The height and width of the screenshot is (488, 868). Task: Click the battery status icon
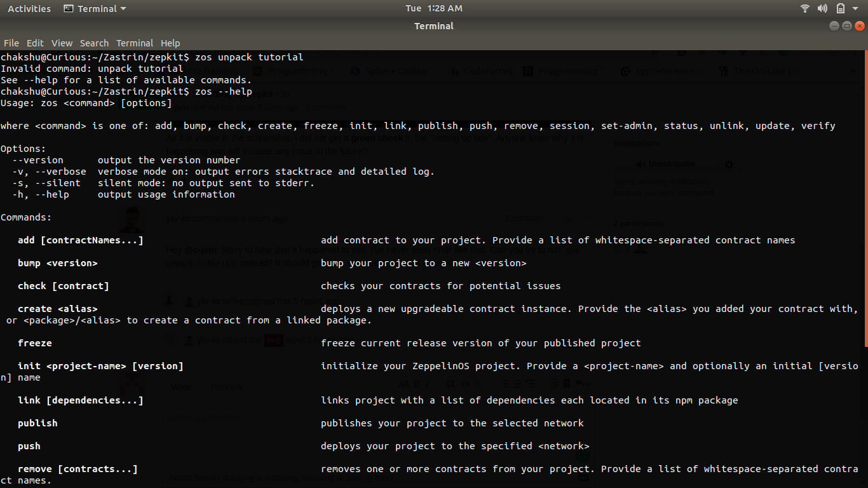tap(841, 8)
